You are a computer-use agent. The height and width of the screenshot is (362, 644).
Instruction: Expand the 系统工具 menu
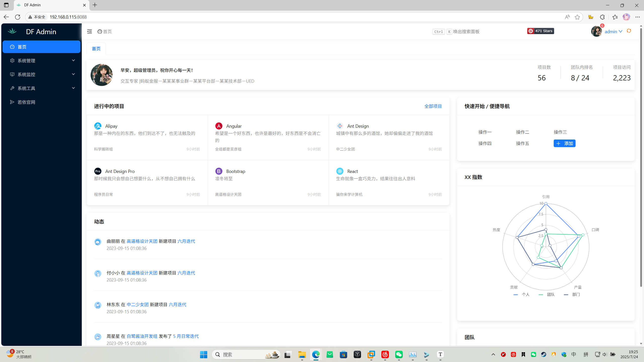42,88
